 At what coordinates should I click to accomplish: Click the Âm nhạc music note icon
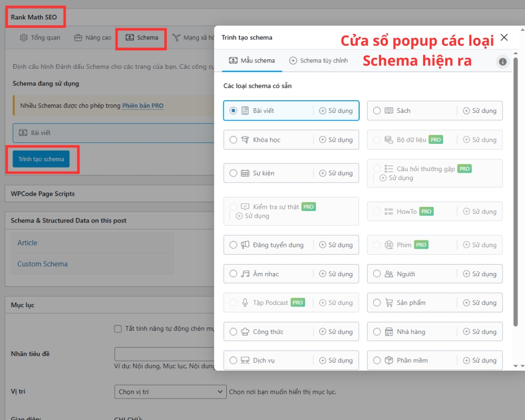[x=245, y=274]
